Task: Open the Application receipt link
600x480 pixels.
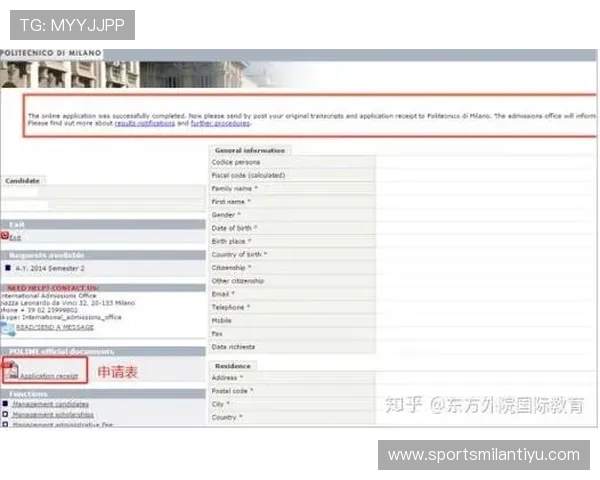Action: (x=49, y=376)
